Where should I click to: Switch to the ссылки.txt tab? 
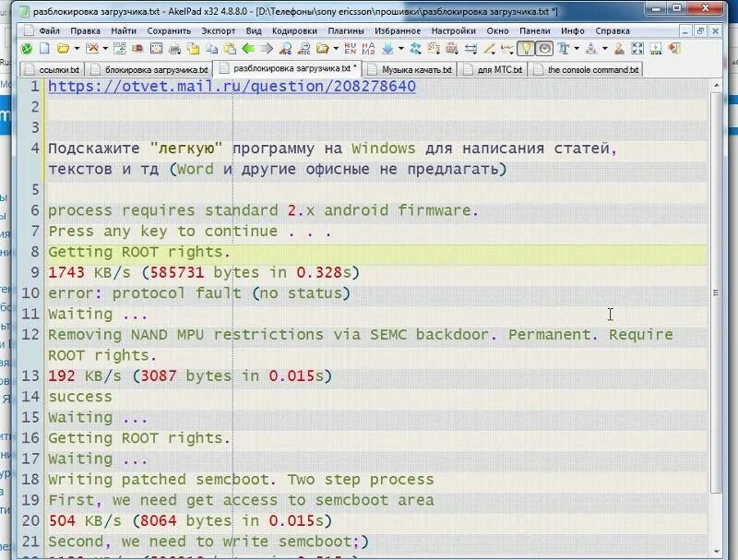tap(53, 69)
